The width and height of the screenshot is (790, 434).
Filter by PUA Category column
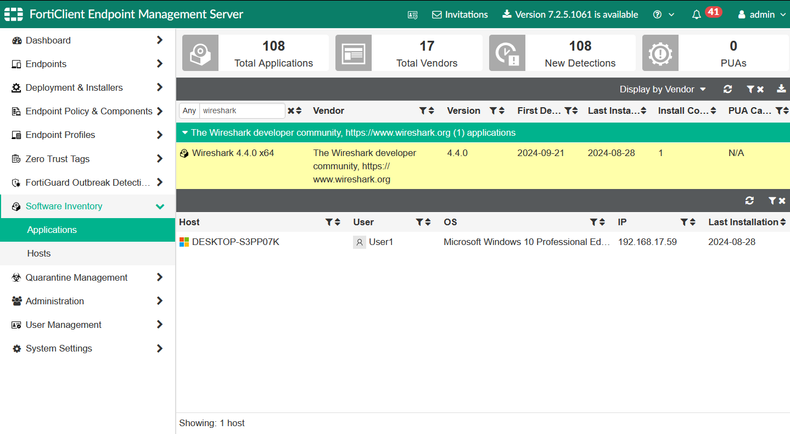778,111
